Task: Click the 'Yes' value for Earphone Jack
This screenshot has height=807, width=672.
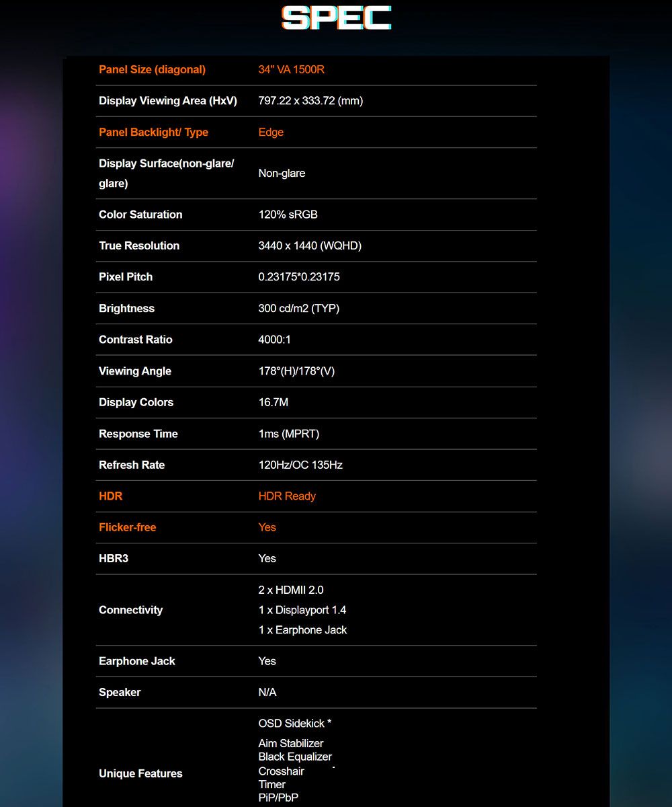Action: pyautogui.click(x=267, y=662)
